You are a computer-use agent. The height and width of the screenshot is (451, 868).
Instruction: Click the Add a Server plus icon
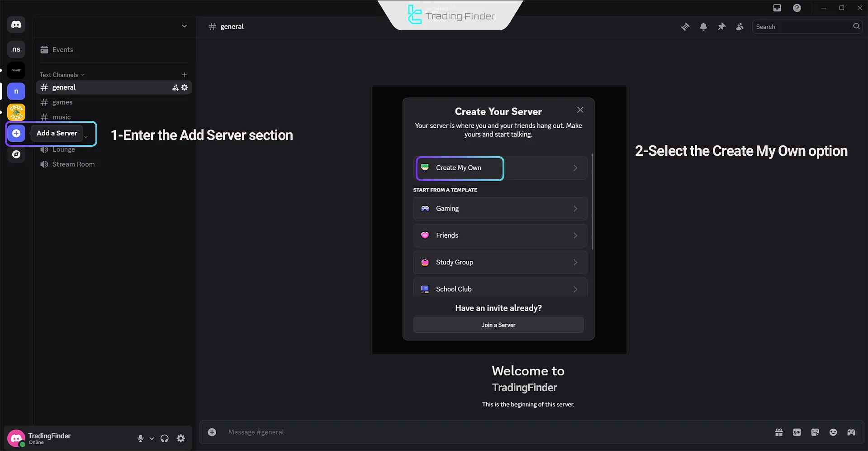tap(16, 133)
